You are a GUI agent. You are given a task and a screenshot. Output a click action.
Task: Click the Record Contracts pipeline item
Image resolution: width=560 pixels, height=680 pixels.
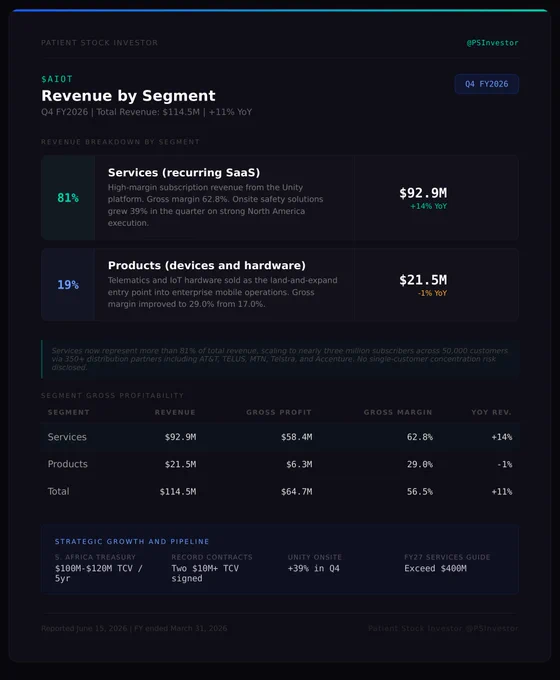pos(212,568)
